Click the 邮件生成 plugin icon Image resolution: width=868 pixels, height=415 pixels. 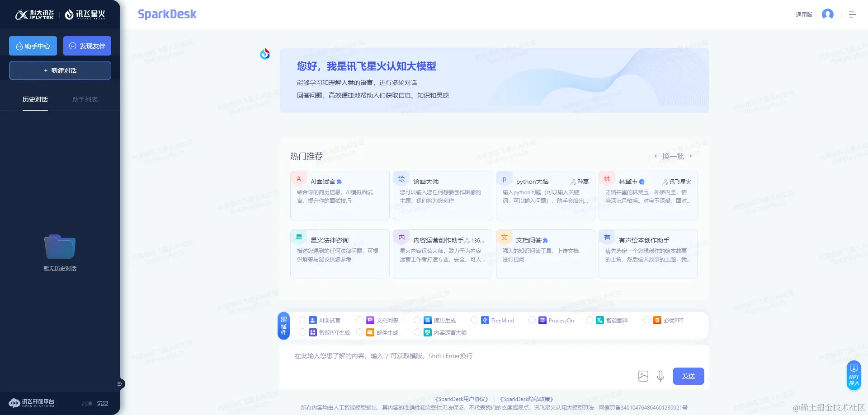coord(370,332)
